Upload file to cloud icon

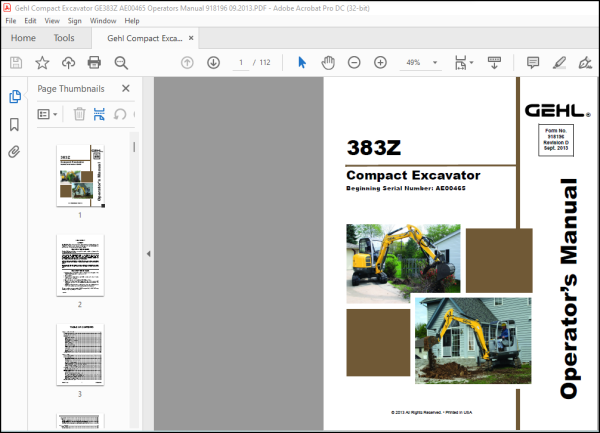click(68, 62)
